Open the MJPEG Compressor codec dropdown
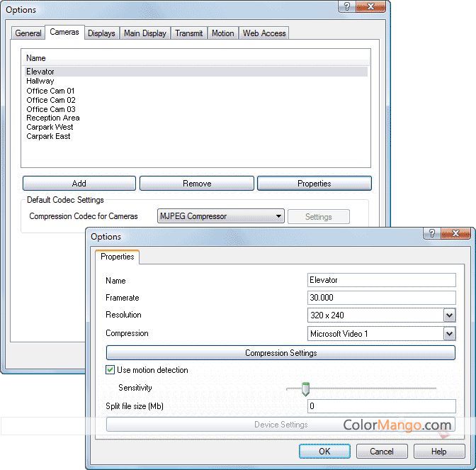This screenshot has height=470, width=476. point(278,217)
